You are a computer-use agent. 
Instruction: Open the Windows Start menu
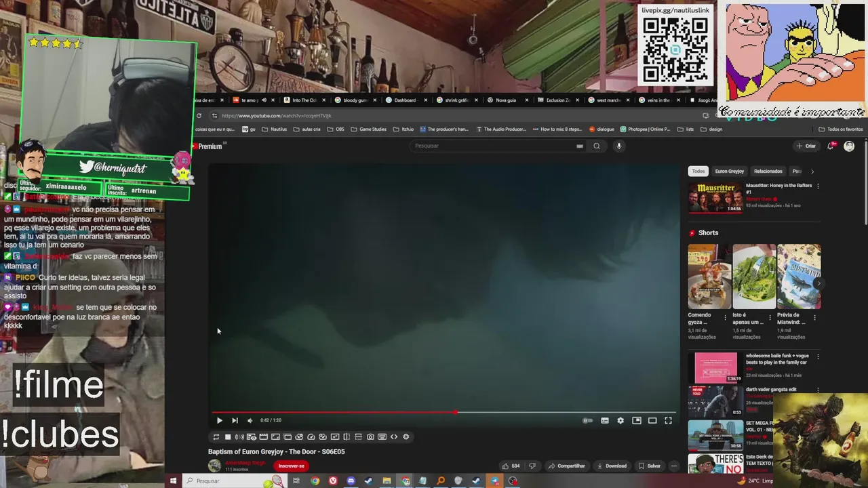(x=173, y=481)
